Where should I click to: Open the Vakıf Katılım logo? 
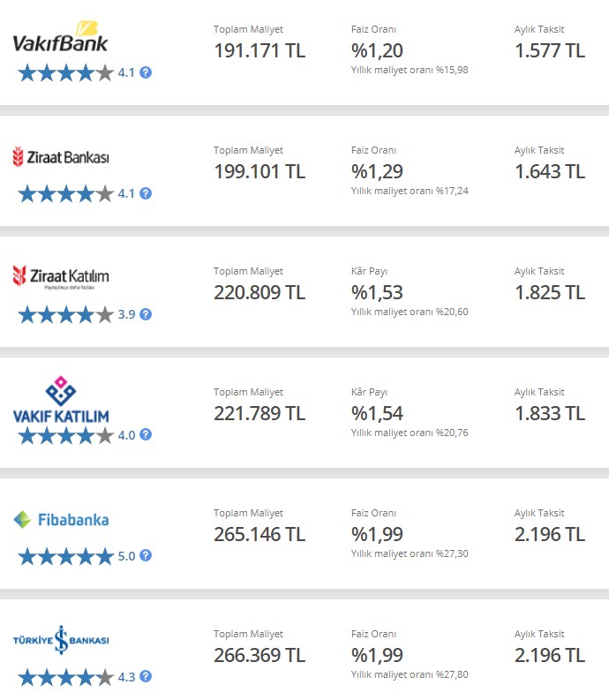[61, 399]
